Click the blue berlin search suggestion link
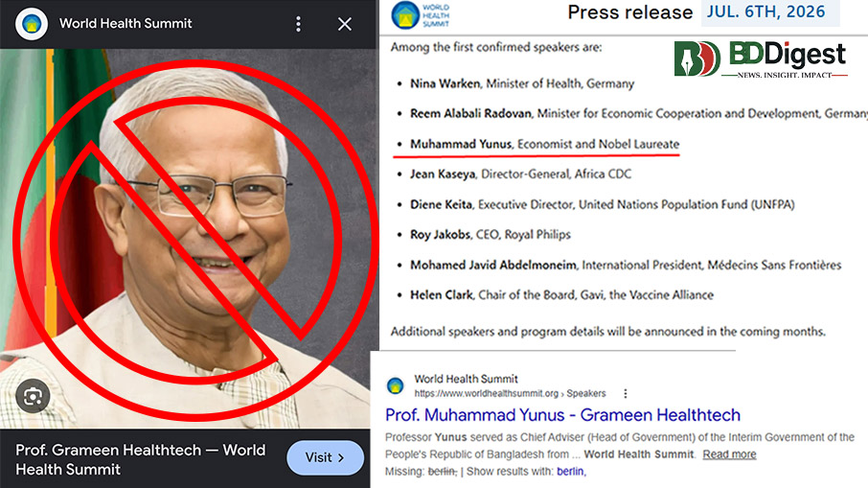Image resolution: width=868 pixels, height=488 pixels. coord(570,472)
